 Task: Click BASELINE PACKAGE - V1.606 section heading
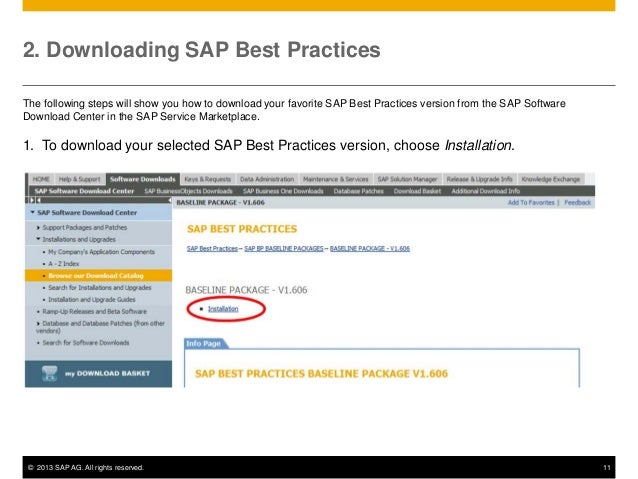coord(247,290)
